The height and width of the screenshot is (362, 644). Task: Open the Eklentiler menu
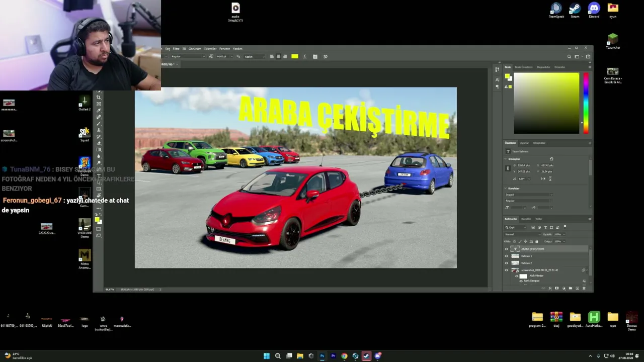point(210,49)
